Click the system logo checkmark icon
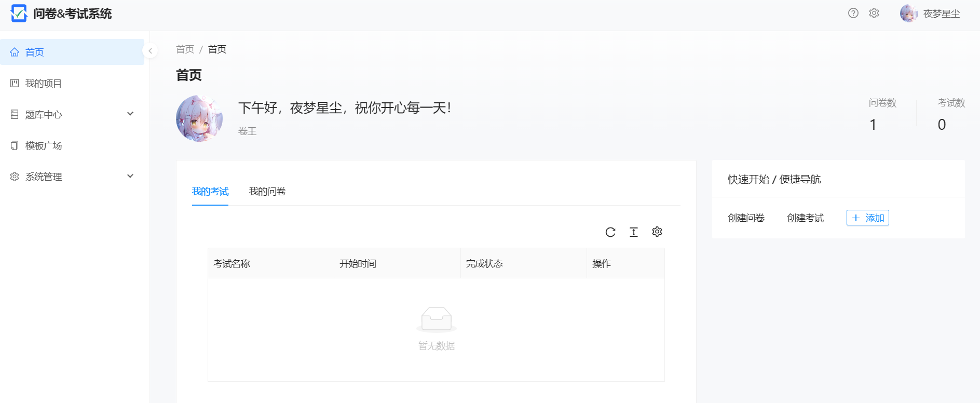Viewport: 980px width, 403px height. (19, 14)
